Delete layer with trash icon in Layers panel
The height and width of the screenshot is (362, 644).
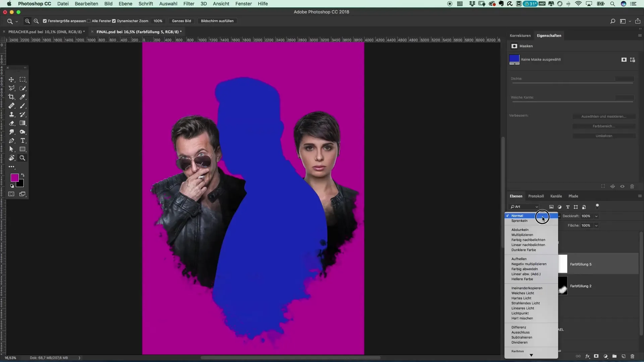pyautogui.click(x=632, y=356)
